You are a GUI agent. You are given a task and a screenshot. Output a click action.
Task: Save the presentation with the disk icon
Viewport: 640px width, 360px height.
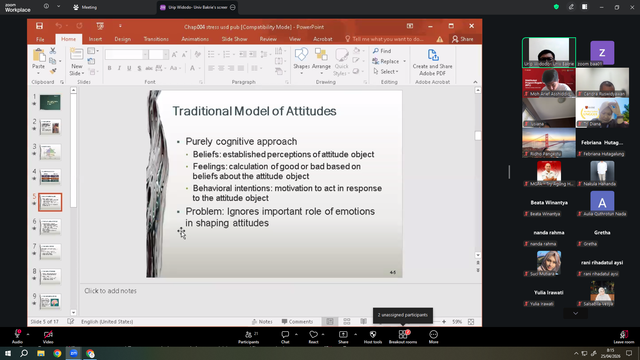39,26
